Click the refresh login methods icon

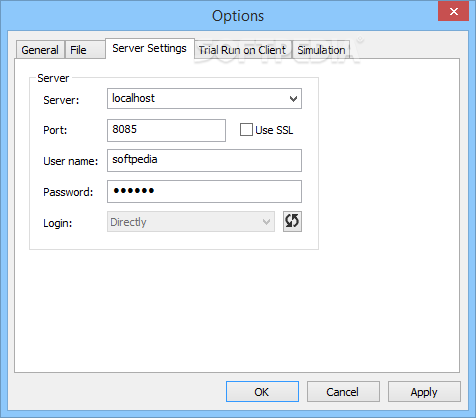click(x=292, y=221)
